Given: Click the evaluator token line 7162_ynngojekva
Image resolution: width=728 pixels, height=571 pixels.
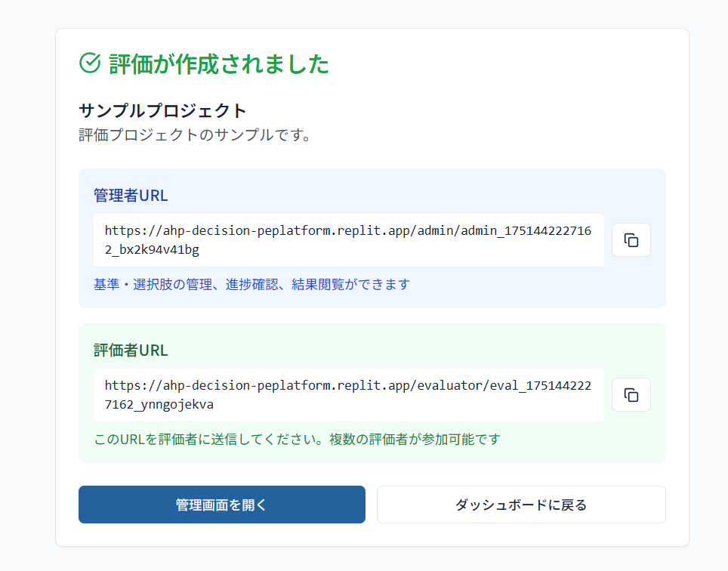Looking at the screenshot, I should pyautogui.click(x=159, y=405).
